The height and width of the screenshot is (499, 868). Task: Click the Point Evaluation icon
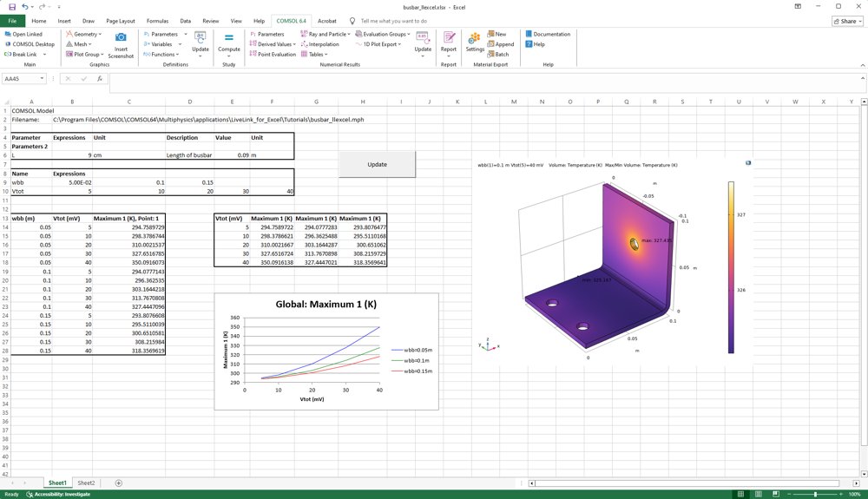(253, 54)
